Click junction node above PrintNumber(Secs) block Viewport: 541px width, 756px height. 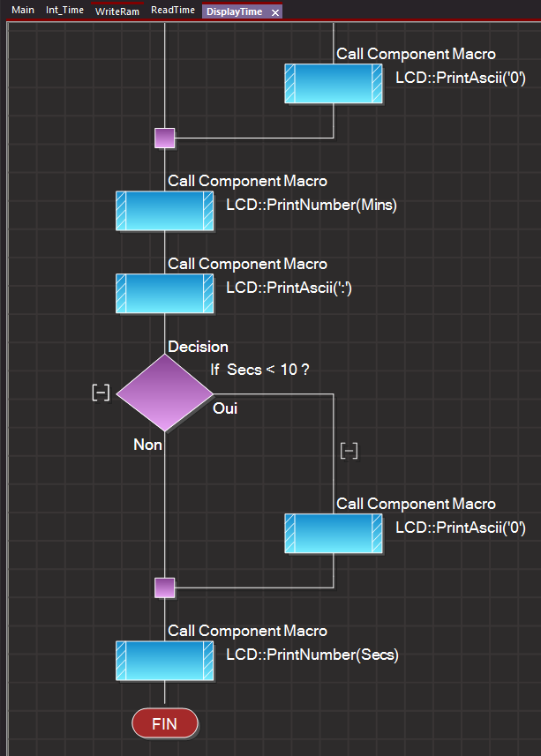tap(165, 588)
